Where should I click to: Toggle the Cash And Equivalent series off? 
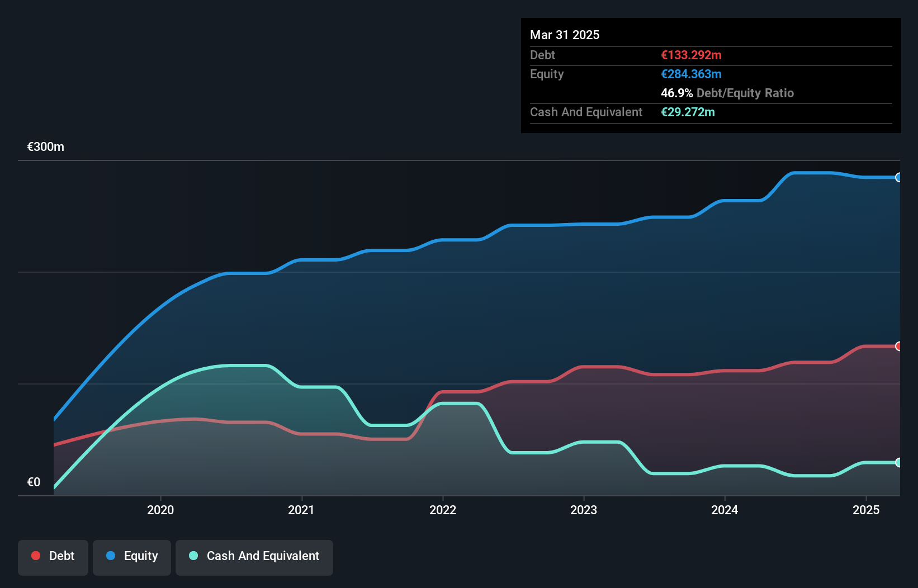point(254,556)
